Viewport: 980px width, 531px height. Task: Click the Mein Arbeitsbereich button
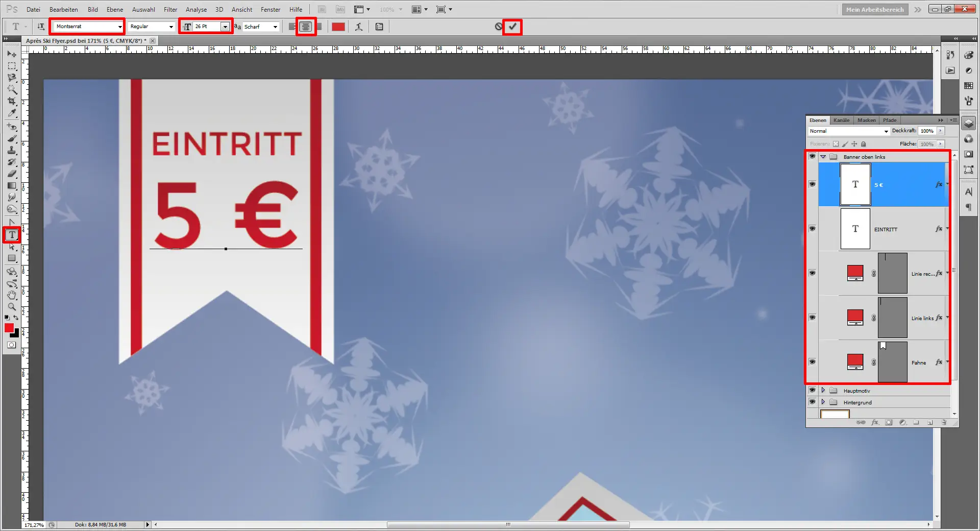click(x=874, y=9)
